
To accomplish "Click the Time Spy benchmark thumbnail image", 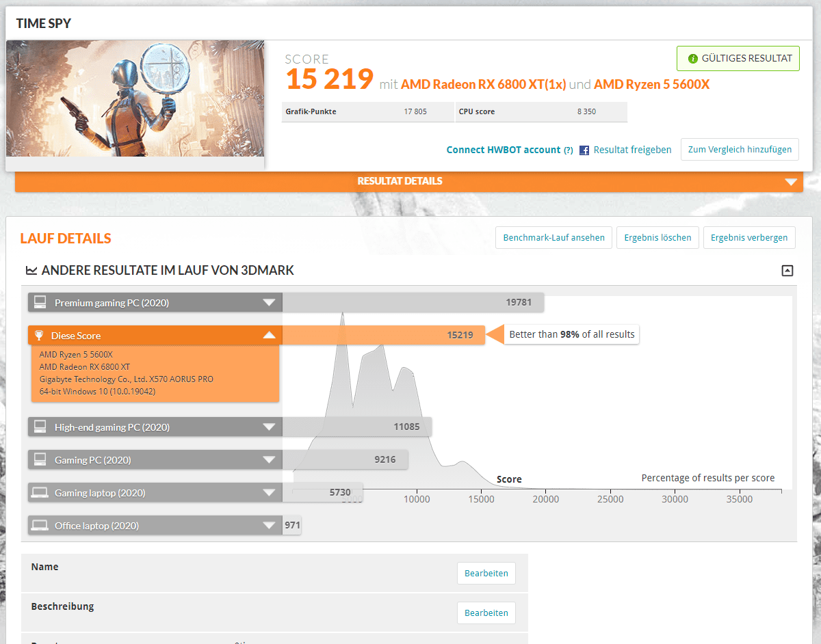I will point(135,98).
